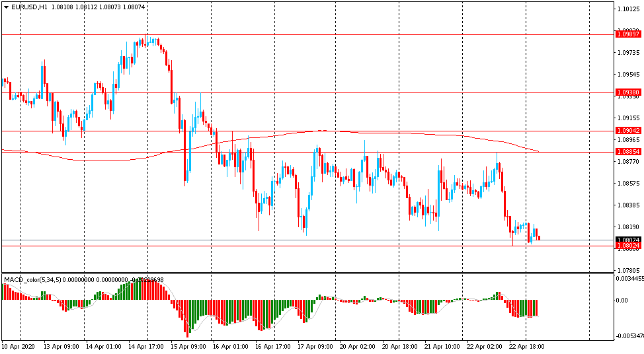Click the 1.07805 price scale value

628,270
